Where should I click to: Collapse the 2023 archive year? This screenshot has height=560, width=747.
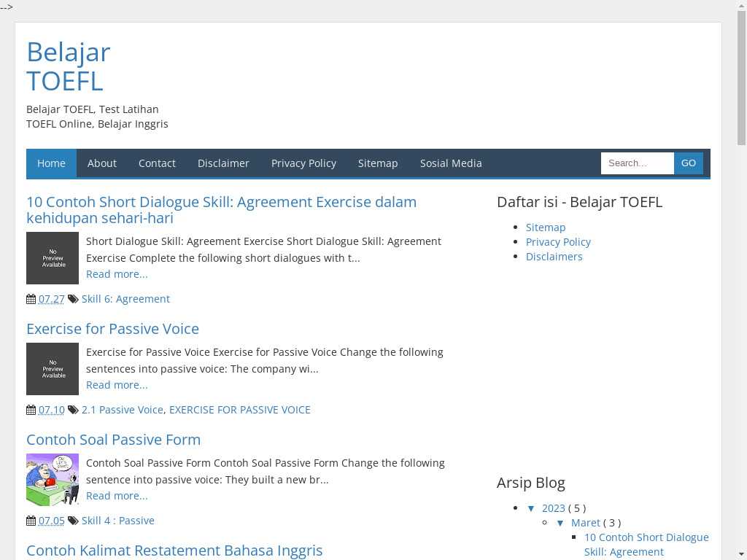pos(531,508)
